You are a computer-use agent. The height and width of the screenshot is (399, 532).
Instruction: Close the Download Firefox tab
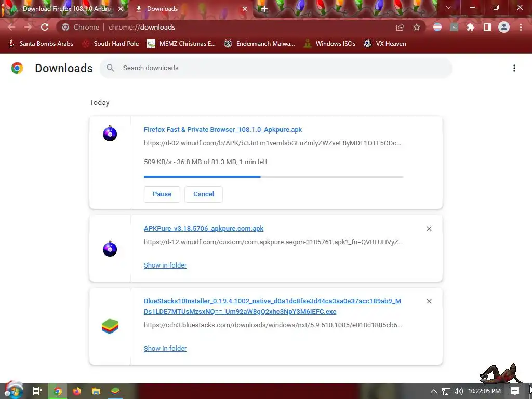coord(121,9)
